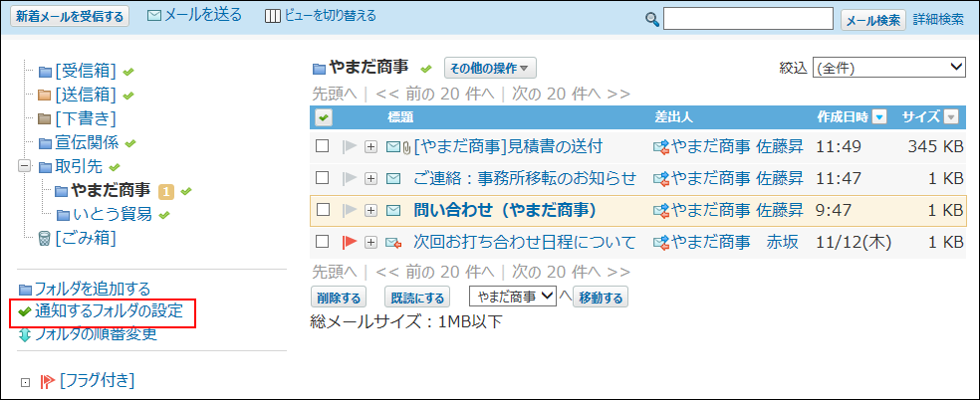
Task: Check the 見積書の送付 mail checkbox
Action: click(322, 146)
